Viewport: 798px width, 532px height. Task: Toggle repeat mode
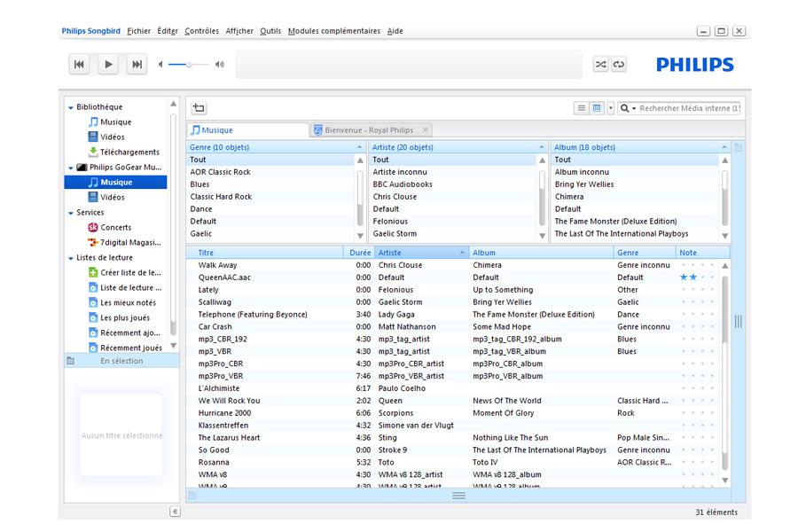click(618, 65)
